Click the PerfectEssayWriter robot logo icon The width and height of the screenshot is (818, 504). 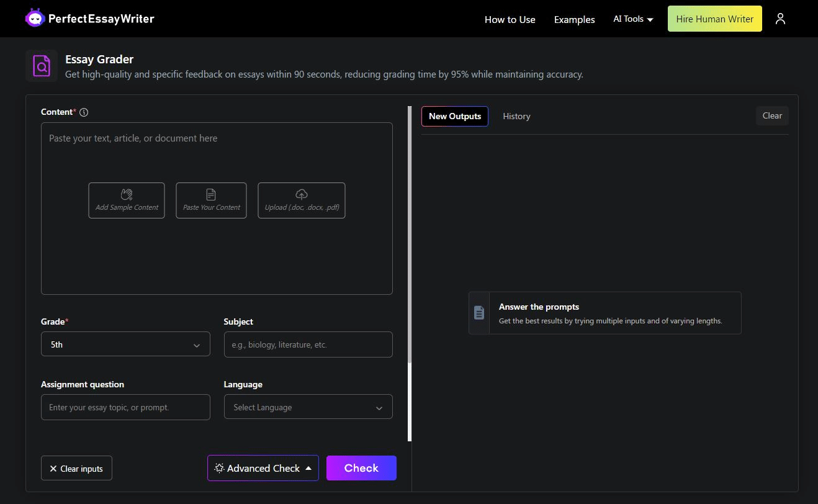(35, 19)
